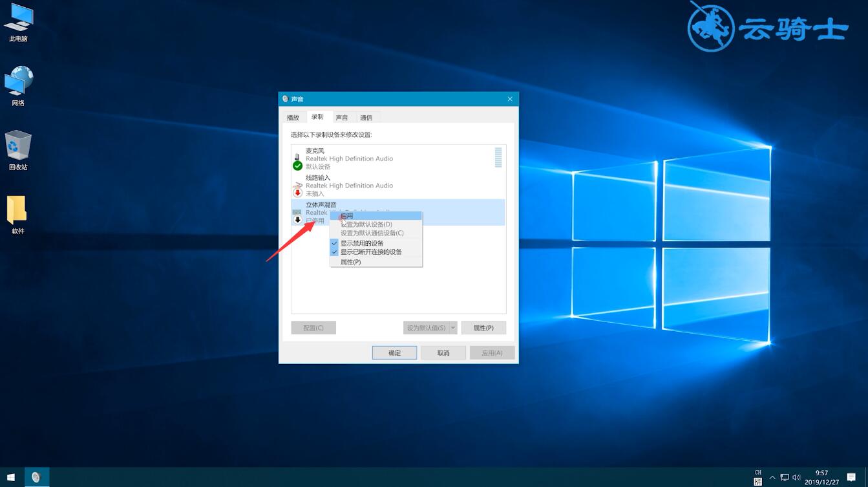Expand the 设为默认值(S) dropdown arrow

(453, 328)
